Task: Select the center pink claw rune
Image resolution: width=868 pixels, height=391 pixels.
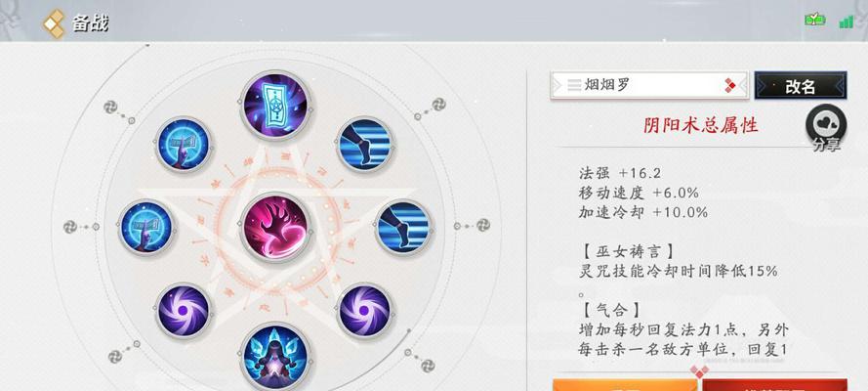Action: click(x=275, y=228)
